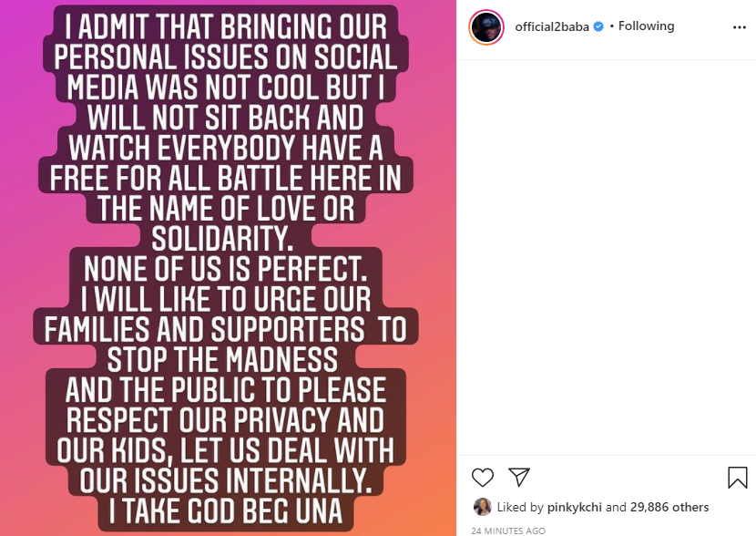The height and width of the screenshot is (536, 756).
Task: Save the post with the bookmark icon
Action: [737, 477]
